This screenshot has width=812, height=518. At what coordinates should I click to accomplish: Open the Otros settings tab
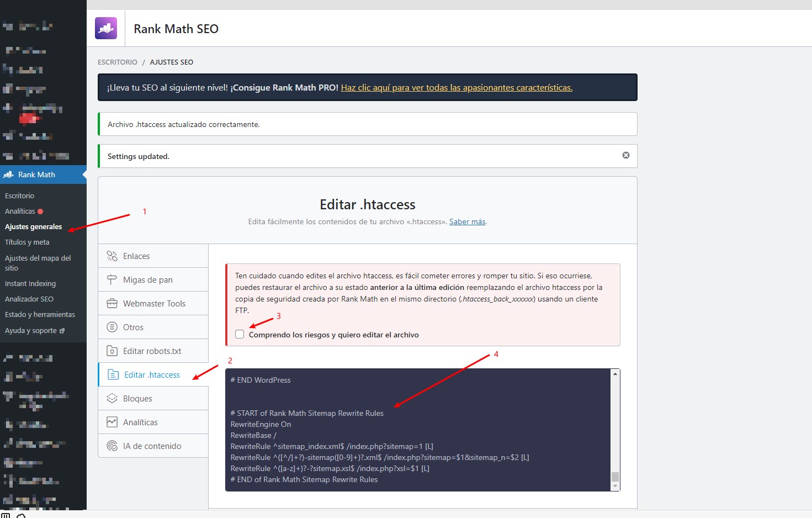133,327
